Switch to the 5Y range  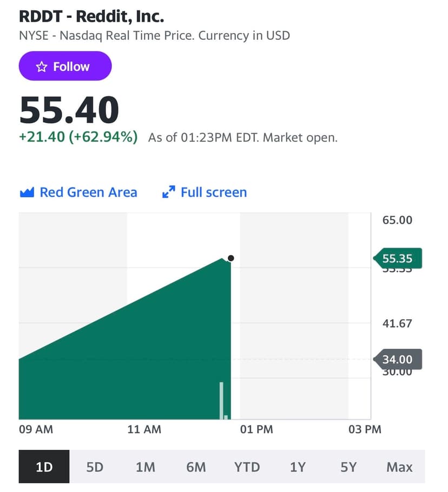(348, 467)
